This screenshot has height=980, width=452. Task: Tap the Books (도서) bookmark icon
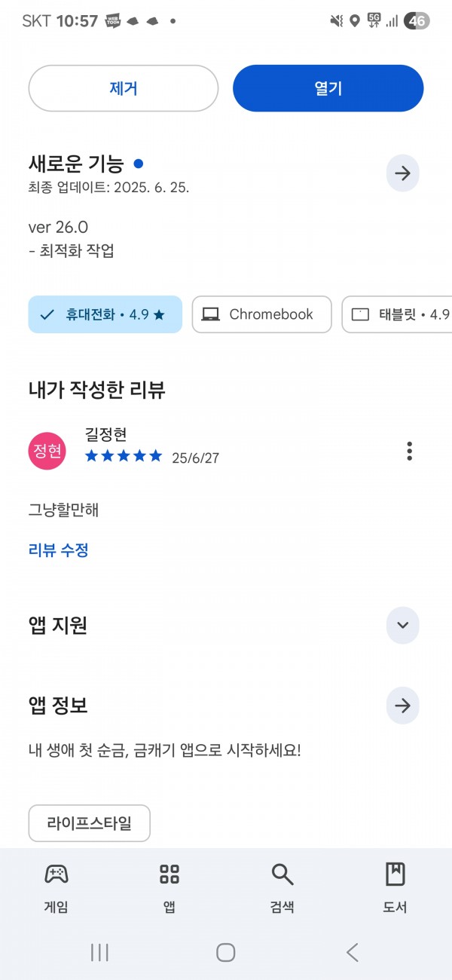coord(395,874)
